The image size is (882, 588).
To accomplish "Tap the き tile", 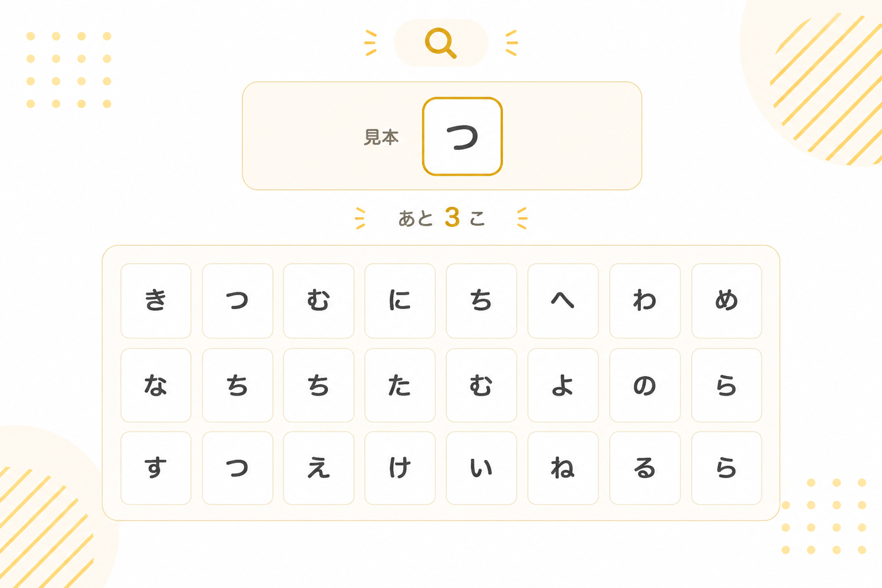I will pos(156,301).
